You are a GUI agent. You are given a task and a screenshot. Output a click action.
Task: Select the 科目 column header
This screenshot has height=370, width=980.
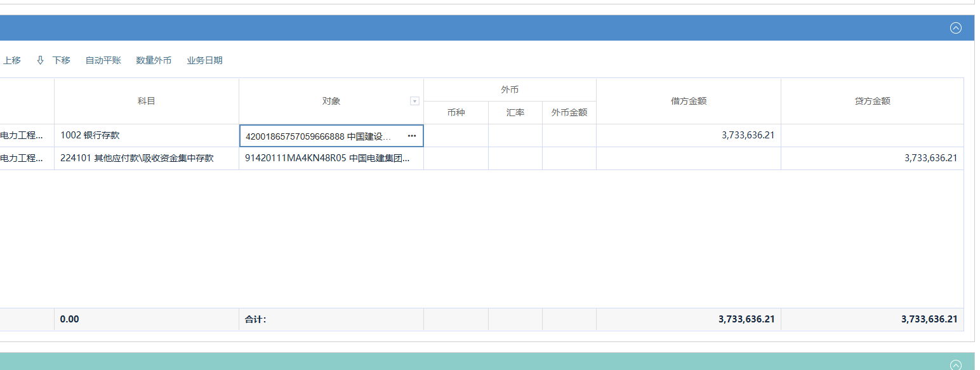147,101
